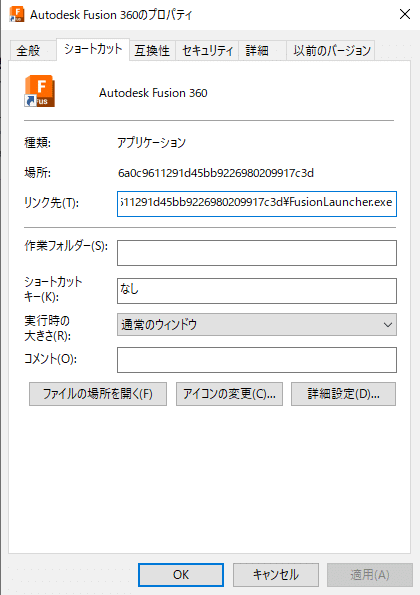Click the リンク先(T): label
The width and height of the screenshot is (420, 595).
52,203
